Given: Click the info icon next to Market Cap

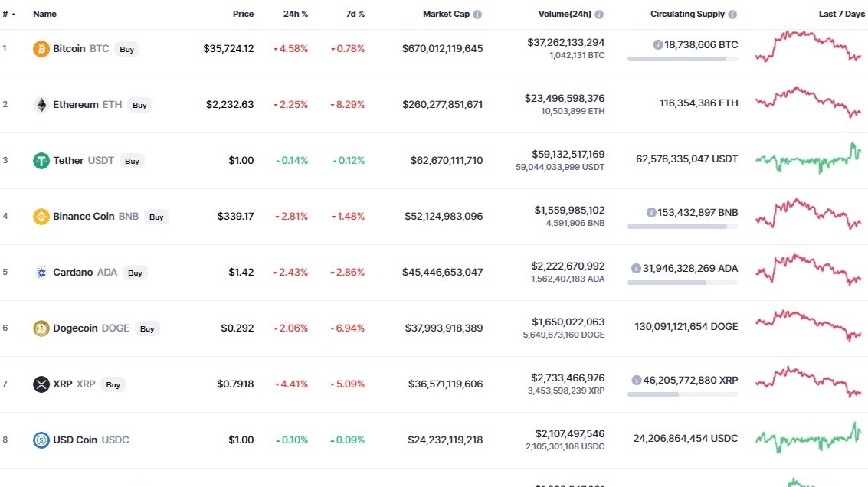Looking at the screenshot, I should (479, 13).
